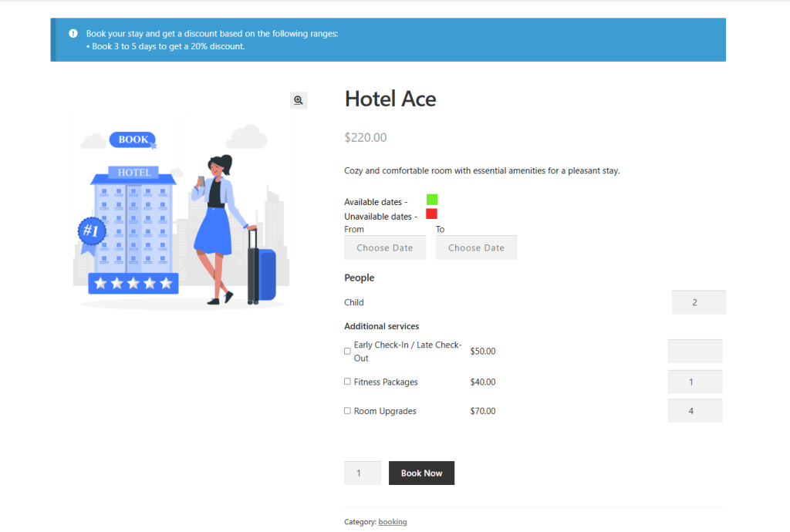The width and height of the screenshot is (790, 532).
Task: Click the product image zoom icon
Action: [299, 99]
